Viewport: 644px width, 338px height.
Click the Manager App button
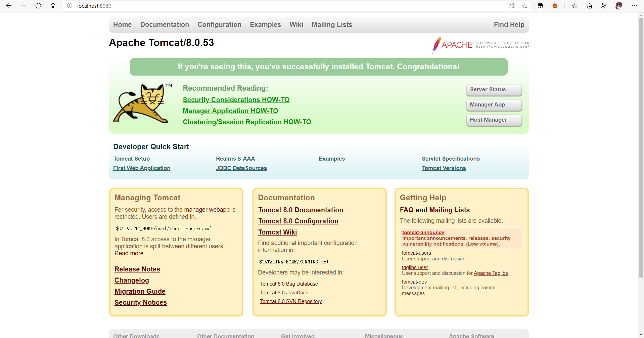click(494, 105)
